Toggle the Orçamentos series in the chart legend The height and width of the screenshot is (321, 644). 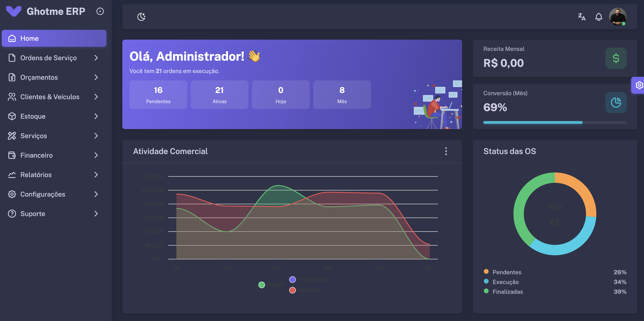pyautogui.click(x=293, y=279)
